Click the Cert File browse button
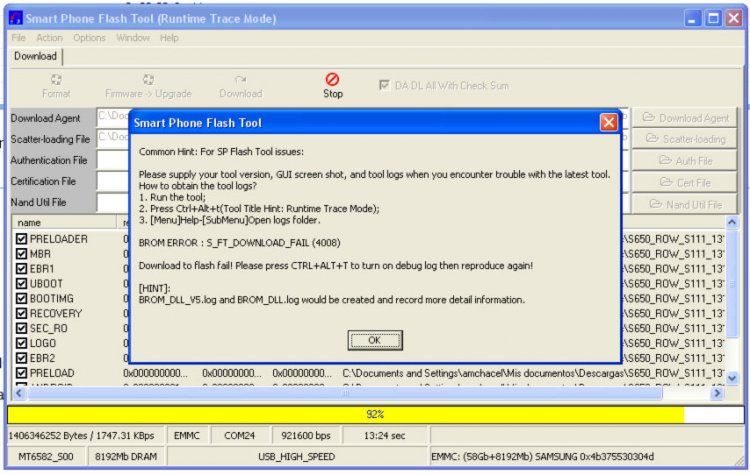The width and height of the screenshot is (750, 475). pyautogui.click(x=685, y=182)
